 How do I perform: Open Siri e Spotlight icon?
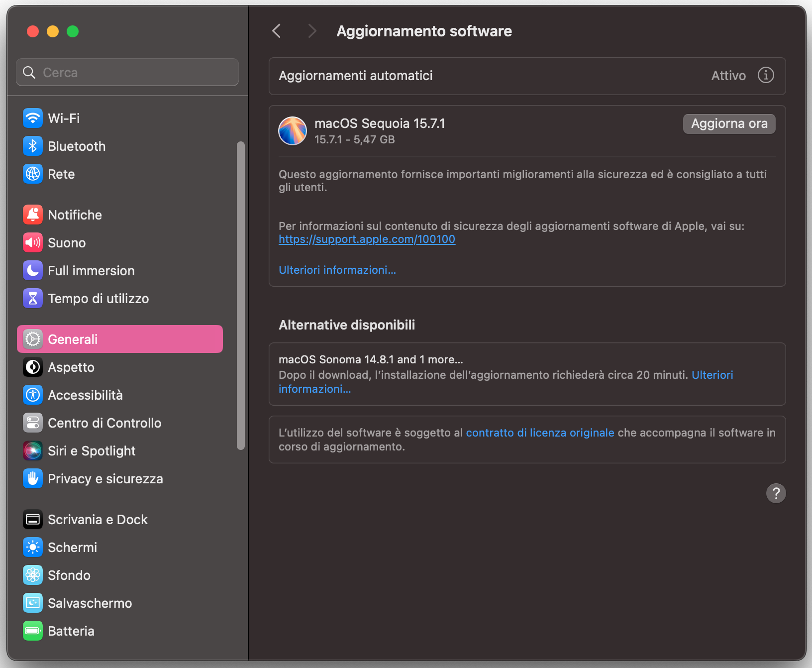point(33,450)
